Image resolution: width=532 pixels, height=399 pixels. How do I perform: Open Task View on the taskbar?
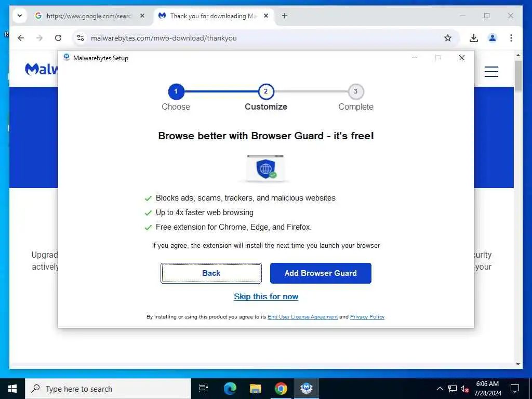click(x=204, y=389)
